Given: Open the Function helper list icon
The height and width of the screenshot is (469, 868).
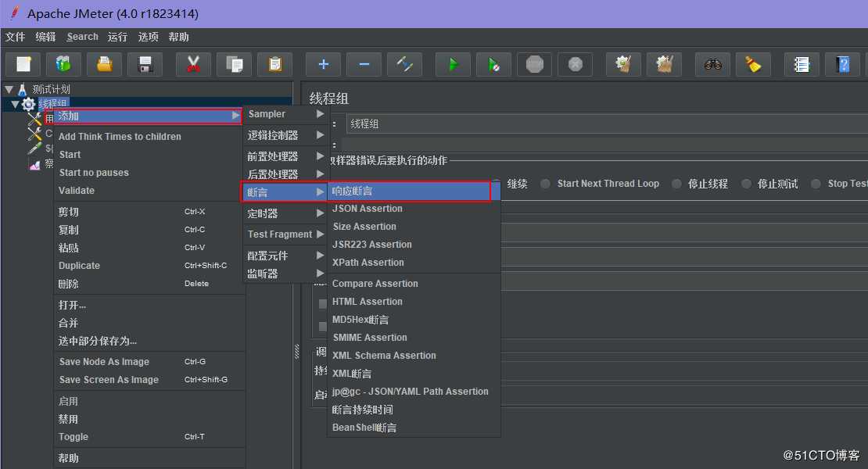Looking at the screenshot, I should click(x=802, y=65).
